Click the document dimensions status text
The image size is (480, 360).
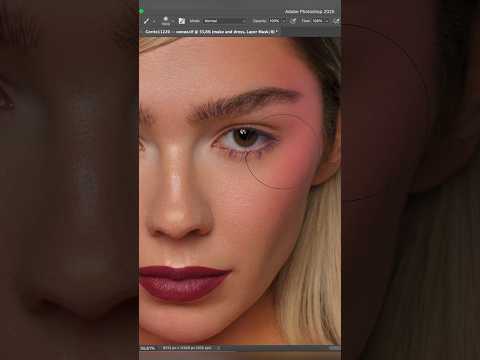click(x=187, y=348)
